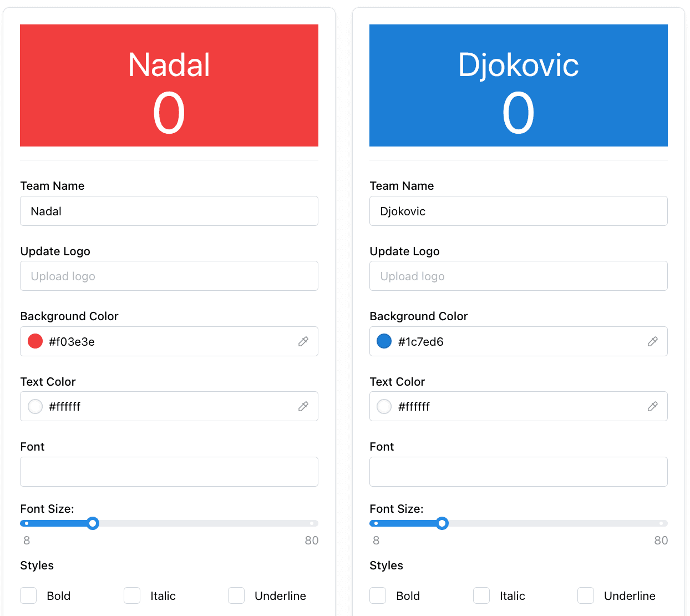Enable Bold style for Nadal

click(28, 595)
